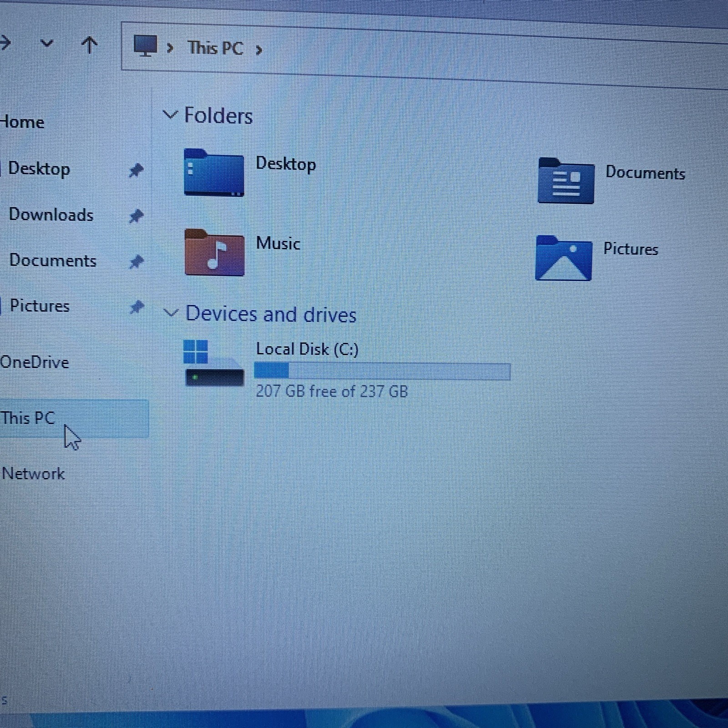Click the computer icon in address bar
Image resolution: width=728 pixels, height=728 pixels.
coord(145,46)
